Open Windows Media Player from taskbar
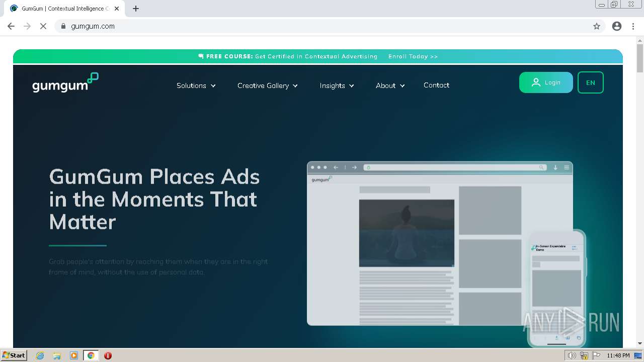The height and width of the screenshot is (362, 644). click(x=74, y=355)
